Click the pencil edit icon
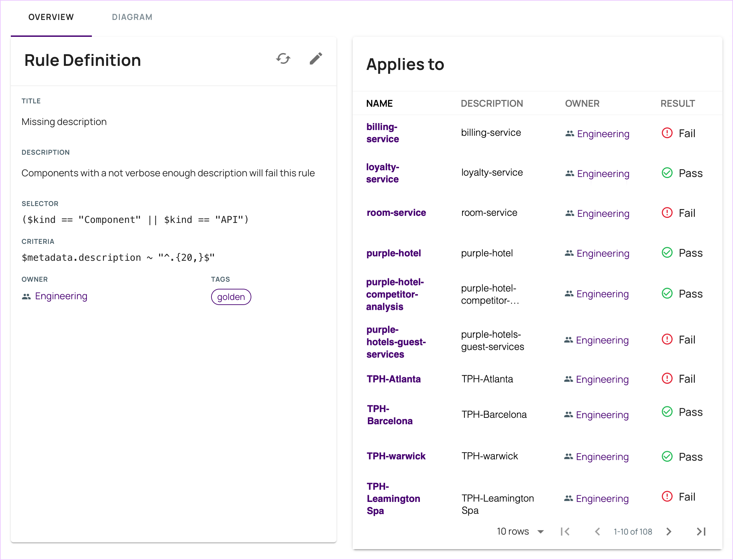This screenshot has width=733, height=560. click(x=316, y=59)
